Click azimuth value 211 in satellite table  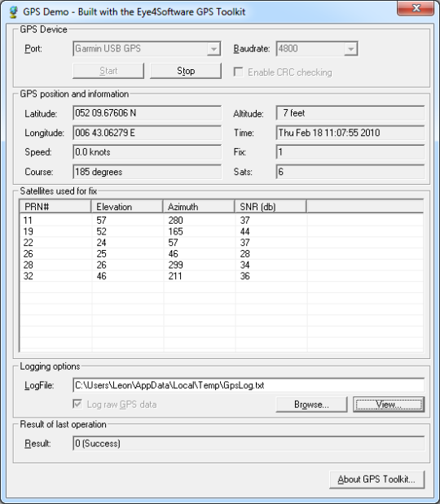(x=175, y=276)
